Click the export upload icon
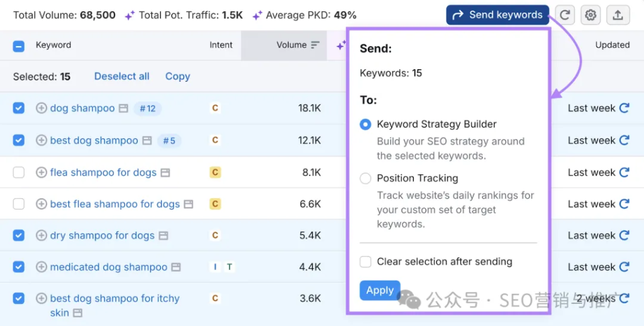The height and width of the screenshot is (326, 644). [x=618, y=15]
